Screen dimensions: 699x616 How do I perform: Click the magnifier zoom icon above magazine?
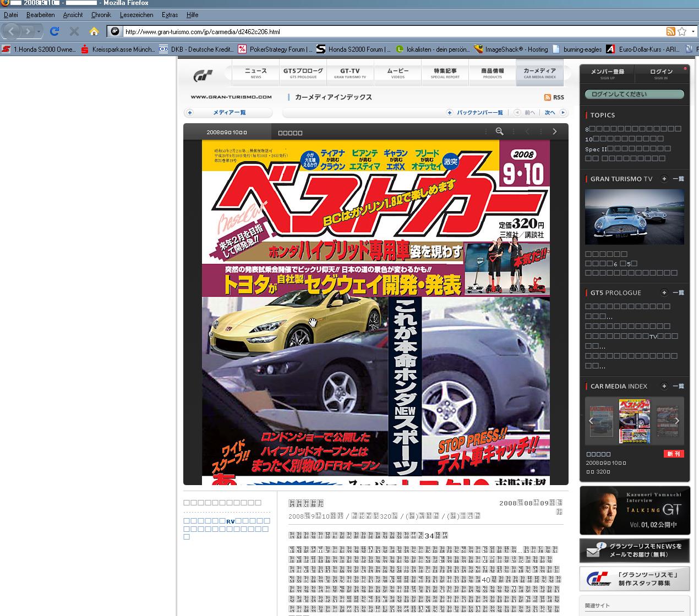click(x=499, y=131)
